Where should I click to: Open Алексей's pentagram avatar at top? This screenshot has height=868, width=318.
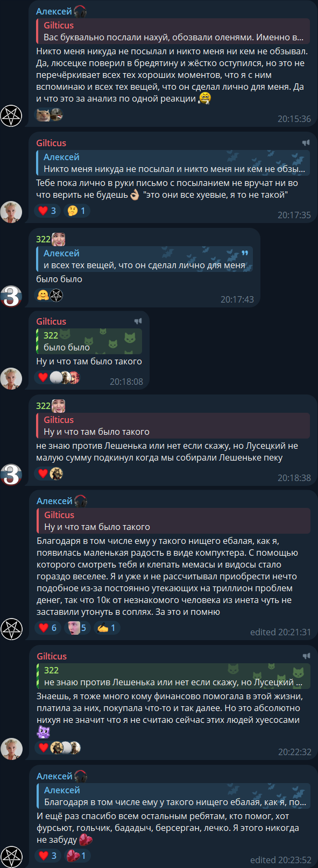click(11, 116)
